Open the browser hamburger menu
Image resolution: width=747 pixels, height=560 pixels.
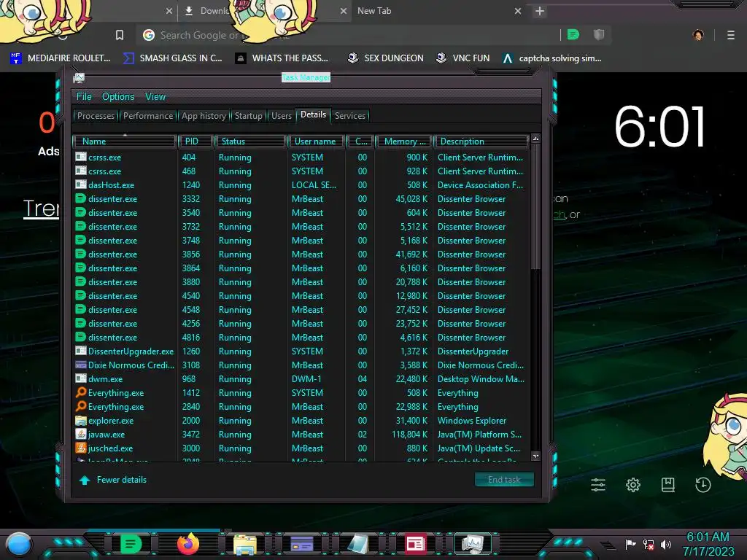click(x=731, y=35)
